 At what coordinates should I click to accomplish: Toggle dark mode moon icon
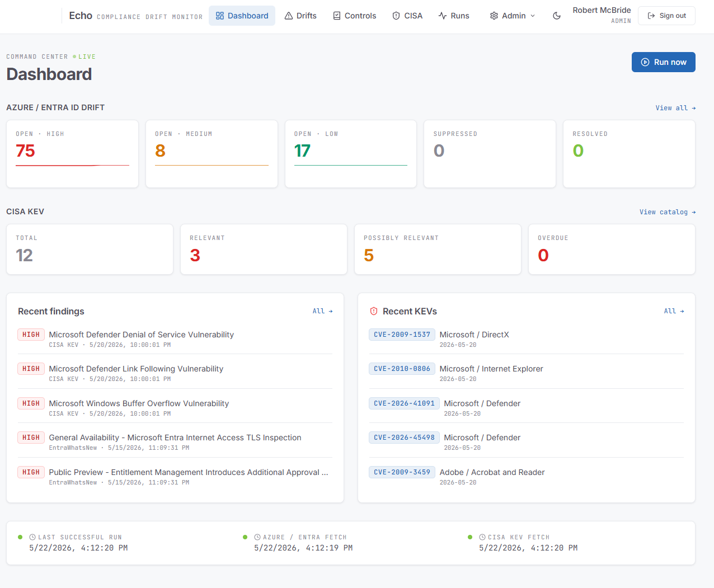point(557,16)
